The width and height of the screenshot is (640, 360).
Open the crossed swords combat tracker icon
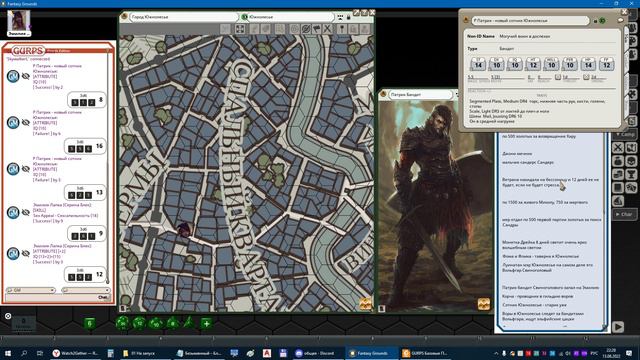tap(618, 148)
